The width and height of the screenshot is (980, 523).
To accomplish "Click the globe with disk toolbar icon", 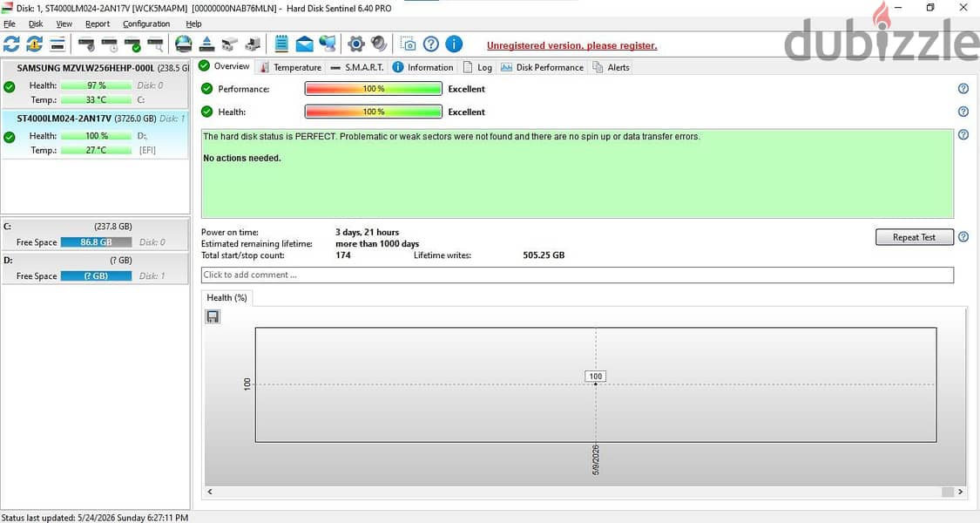I will click(x=183, y=44).
